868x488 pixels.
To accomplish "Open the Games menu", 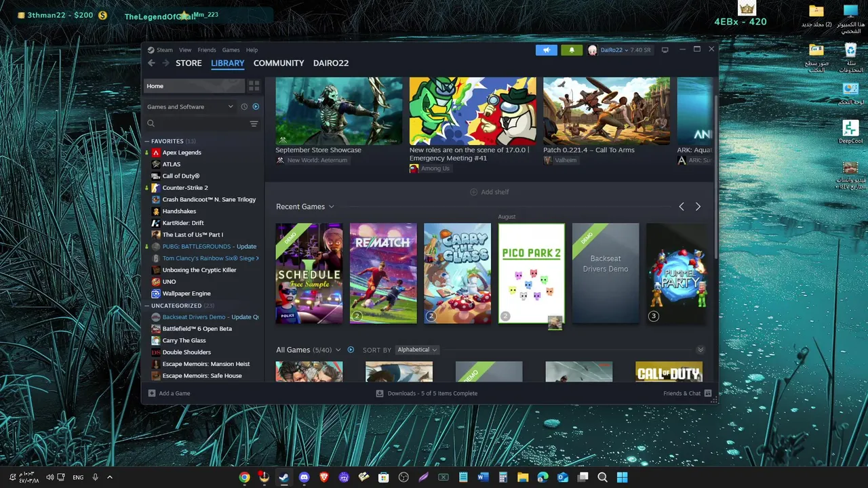I will click(x=231, y=50).
